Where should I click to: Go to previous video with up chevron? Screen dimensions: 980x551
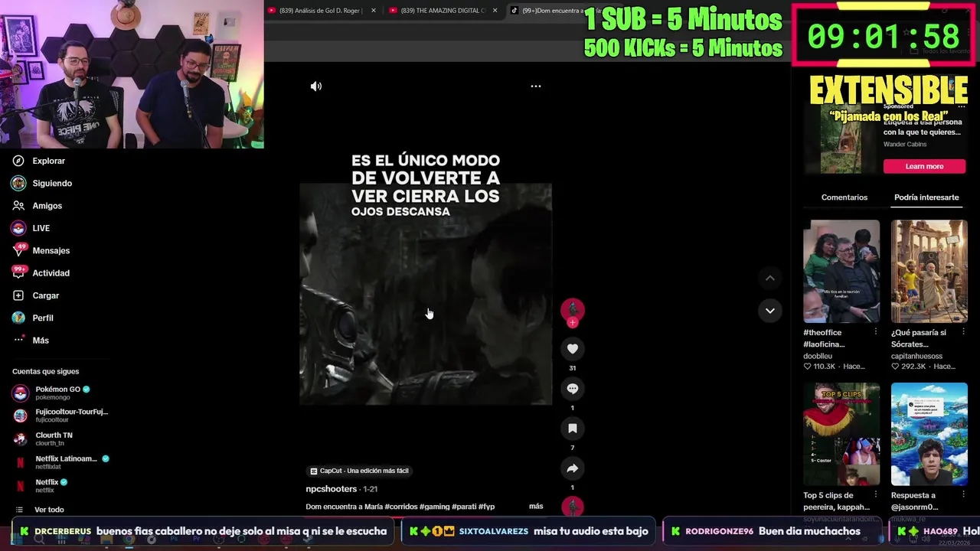[x=770, y=278]
